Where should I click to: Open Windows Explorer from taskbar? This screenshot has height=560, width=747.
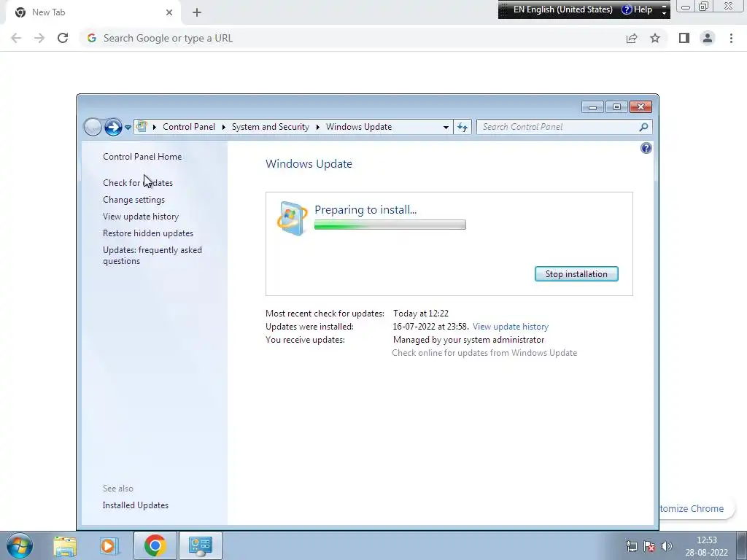(x=65, y=545)
